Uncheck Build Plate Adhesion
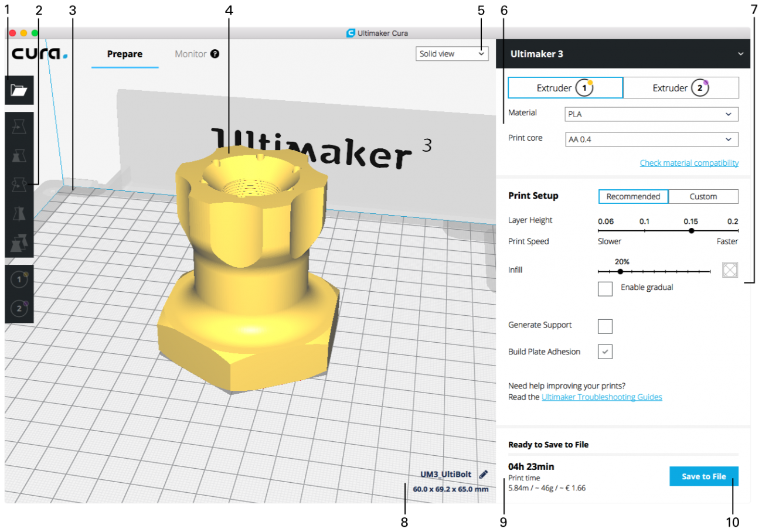The height and width of the screenshot is (532, 762). 605,352
